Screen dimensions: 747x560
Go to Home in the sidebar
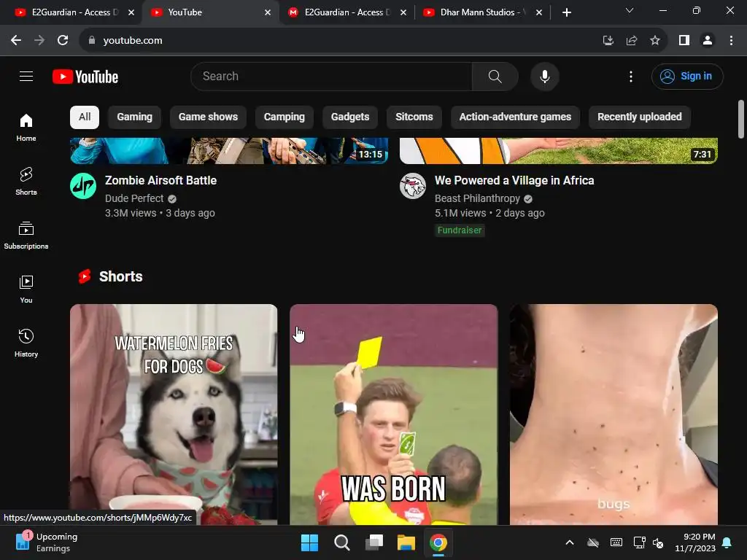pos(26,128)
